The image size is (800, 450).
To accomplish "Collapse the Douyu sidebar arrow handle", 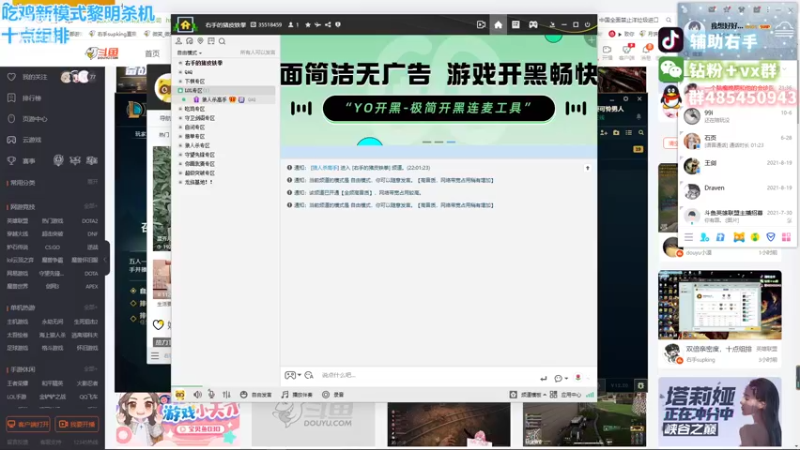I will click(x=106, y=259).
